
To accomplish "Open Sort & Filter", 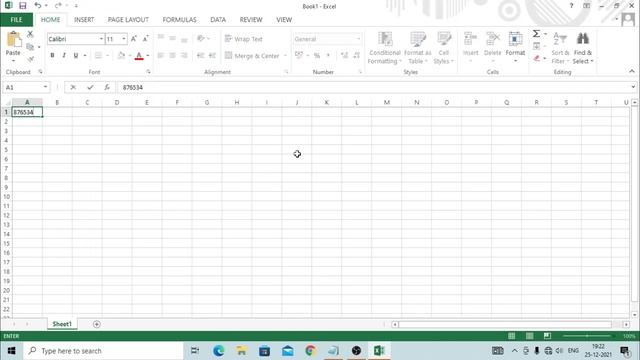I will [x=560, y=48].
